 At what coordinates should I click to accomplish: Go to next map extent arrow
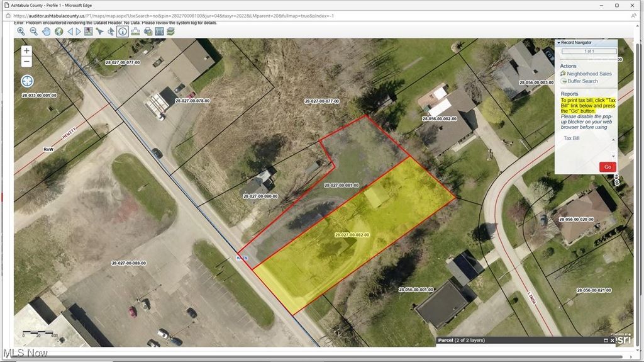[78, 31]
